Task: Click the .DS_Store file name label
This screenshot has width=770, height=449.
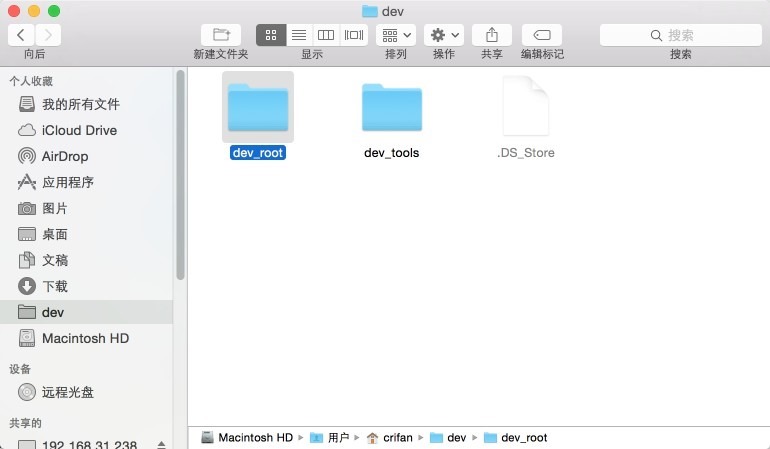Action: (x=526, y=153)
